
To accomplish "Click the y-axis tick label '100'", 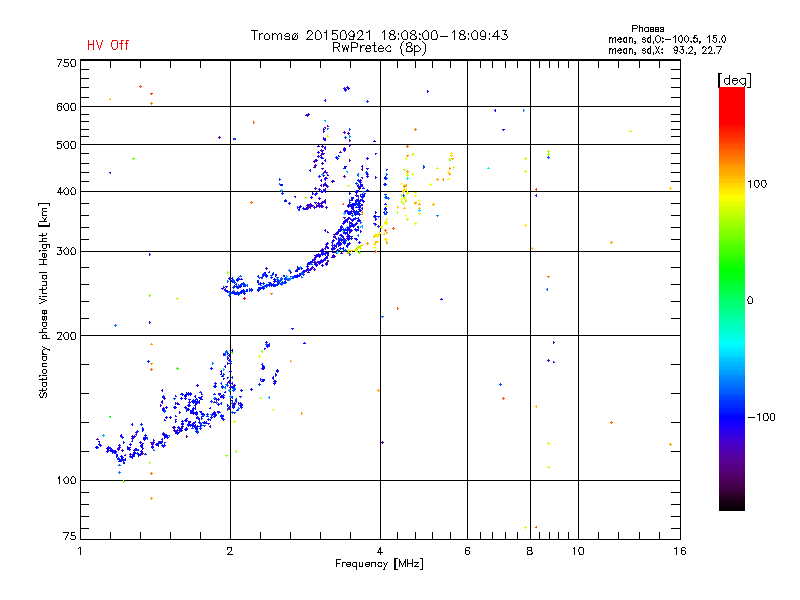I will pyautogui.click(x=67, y=480).
